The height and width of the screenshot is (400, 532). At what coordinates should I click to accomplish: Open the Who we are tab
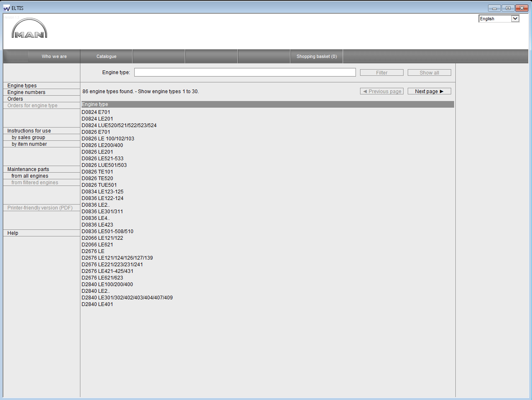[54, 56]
